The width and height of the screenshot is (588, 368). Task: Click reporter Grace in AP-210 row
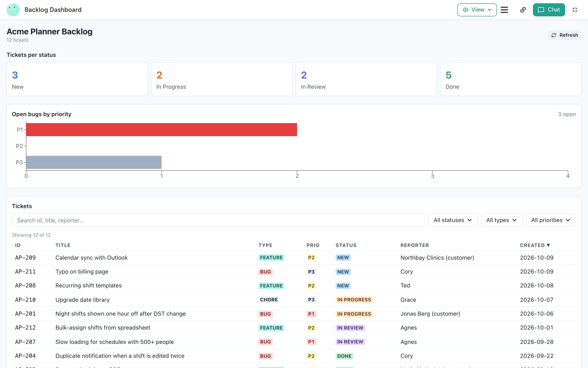[408, 300]
